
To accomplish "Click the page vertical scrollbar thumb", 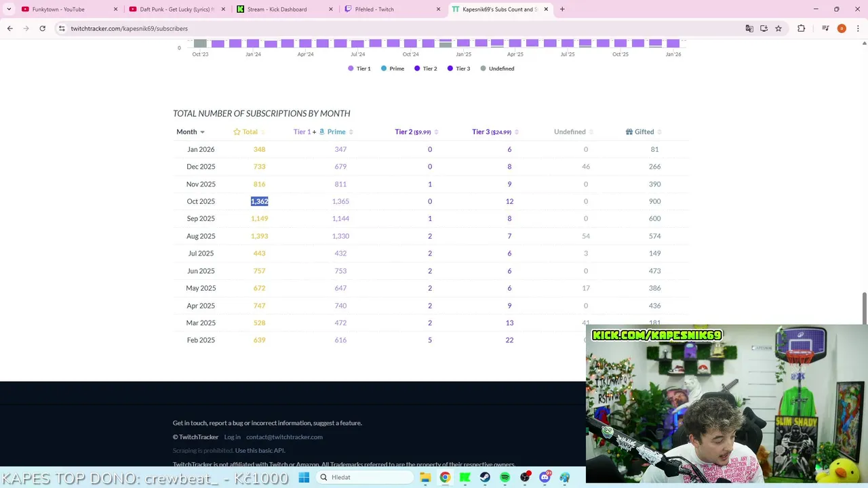I will point(865,308).
